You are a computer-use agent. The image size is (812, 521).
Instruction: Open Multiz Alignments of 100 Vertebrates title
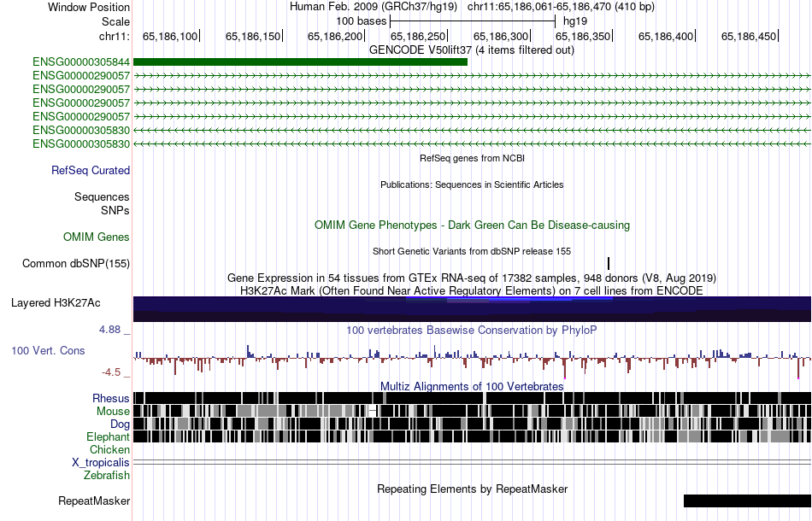472,387
